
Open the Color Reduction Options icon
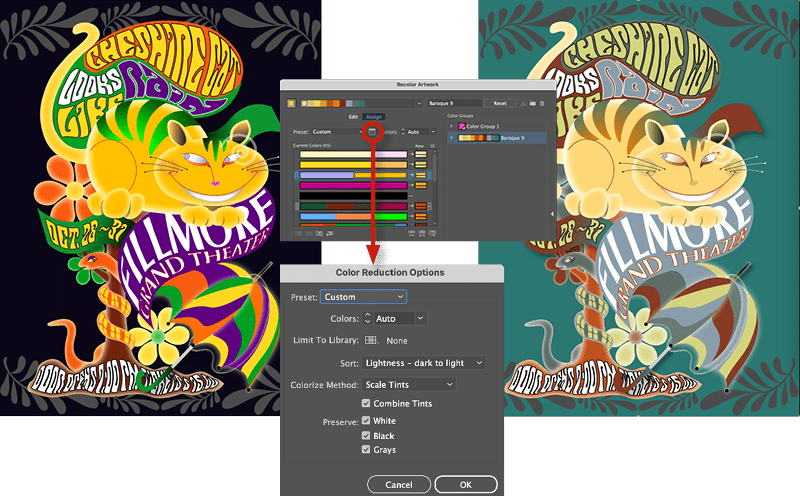point(371,131)
